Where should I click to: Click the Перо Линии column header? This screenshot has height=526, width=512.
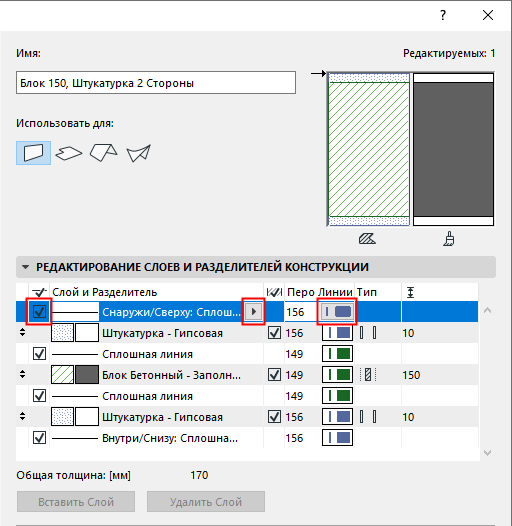tap(319, 292)
